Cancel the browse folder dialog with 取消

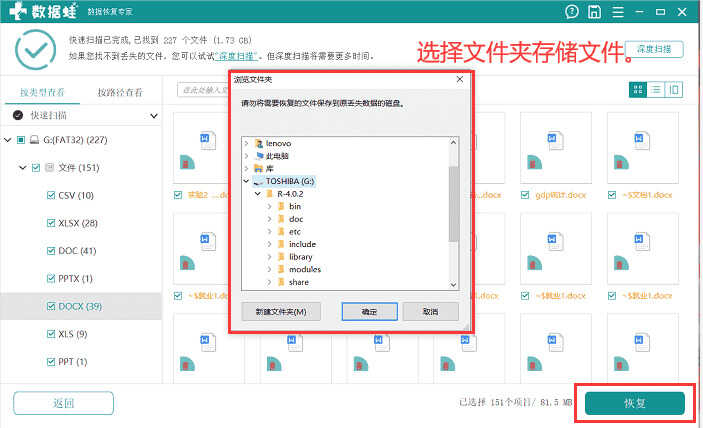coord(430,311)
